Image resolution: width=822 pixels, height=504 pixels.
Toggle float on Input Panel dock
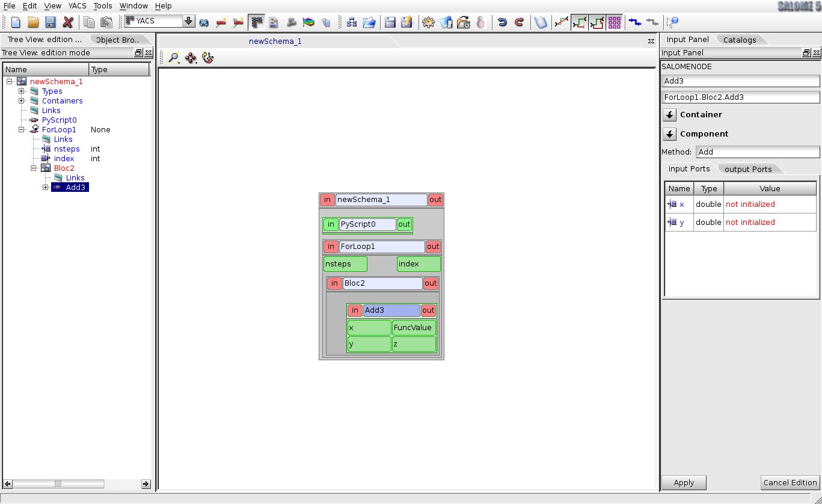(x=807, y=53)
